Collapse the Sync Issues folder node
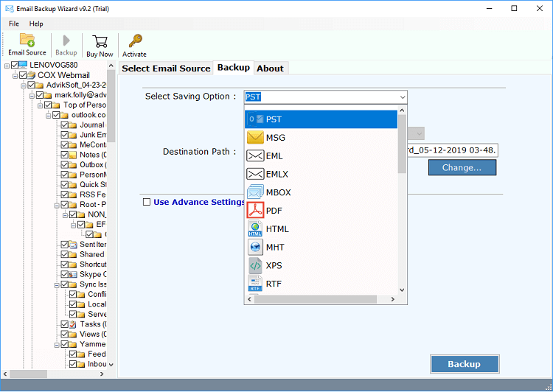Image resolution: width=553 pixels, height=392 pixels. tap(57, 285)
